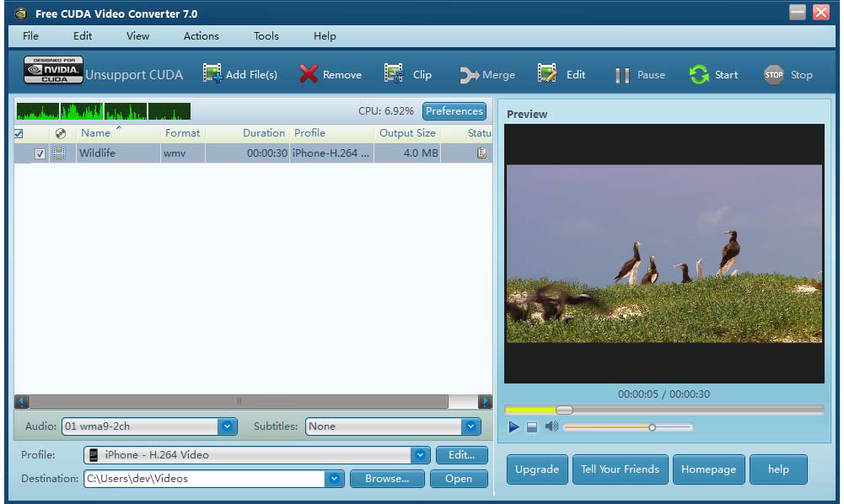Go to Homepage
The width and height of the screenshot is (844, 504).
pos(709,469)
